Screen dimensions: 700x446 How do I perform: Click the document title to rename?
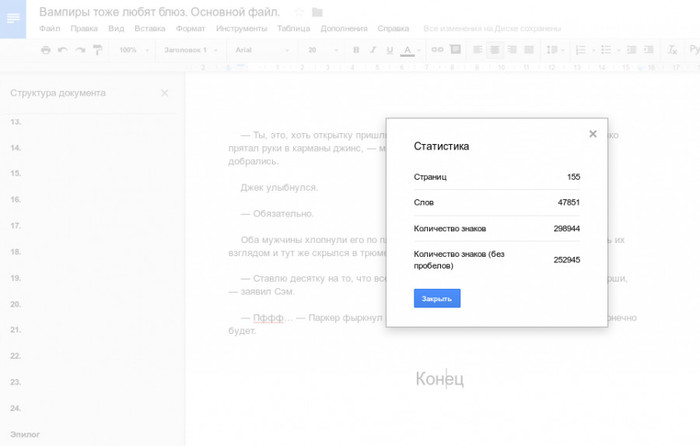[159, 12]
